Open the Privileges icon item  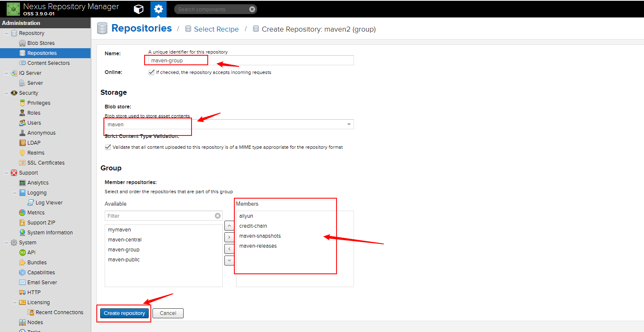tap(22, 103)
